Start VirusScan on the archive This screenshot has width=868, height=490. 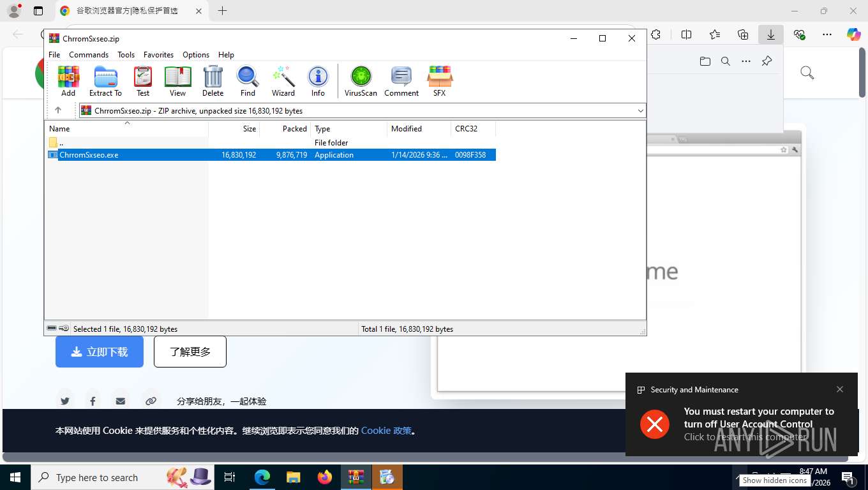click(361, 81)
